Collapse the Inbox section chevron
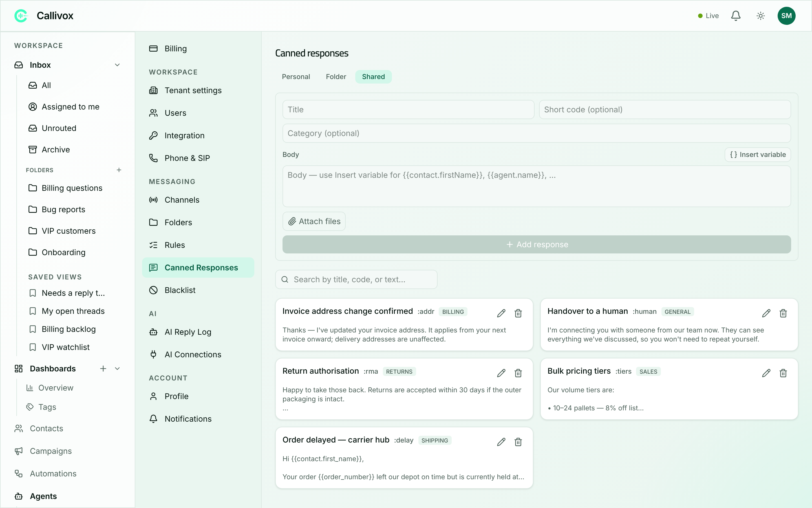812x508 pixels. pyautogui.click(x=117, y=65)
